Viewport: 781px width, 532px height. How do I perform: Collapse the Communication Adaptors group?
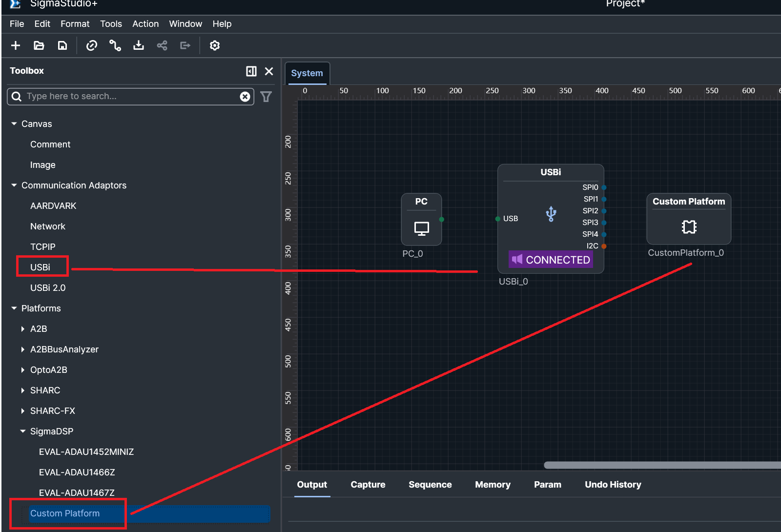(x=14, y=185)
